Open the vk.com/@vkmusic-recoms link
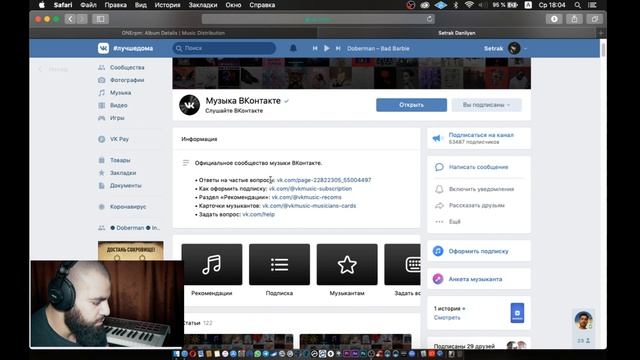Screen dimensions: 640x360 307,197
